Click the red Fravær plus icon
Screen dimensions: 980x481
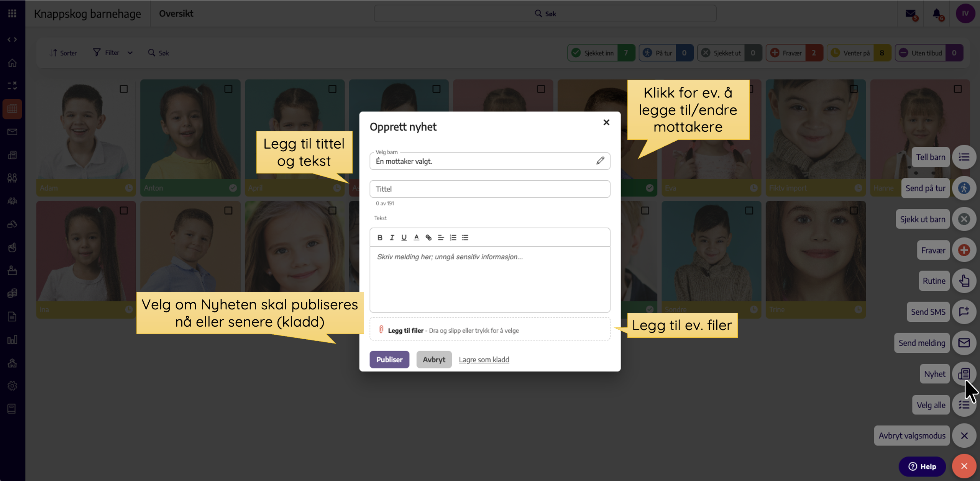click(964, 250)
